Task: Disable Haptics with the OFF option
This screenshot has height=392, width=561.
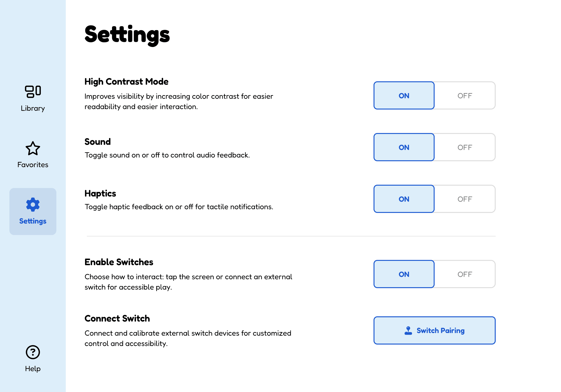Action: pos(465,199)
